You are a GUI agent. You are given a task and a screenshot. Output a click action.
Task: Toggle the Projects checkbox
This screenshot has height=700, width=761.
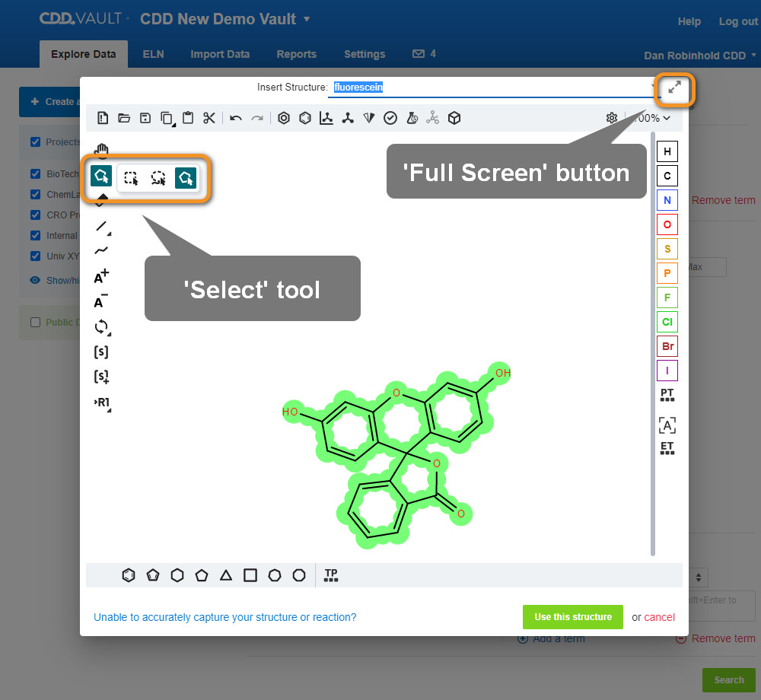point(35,142)
